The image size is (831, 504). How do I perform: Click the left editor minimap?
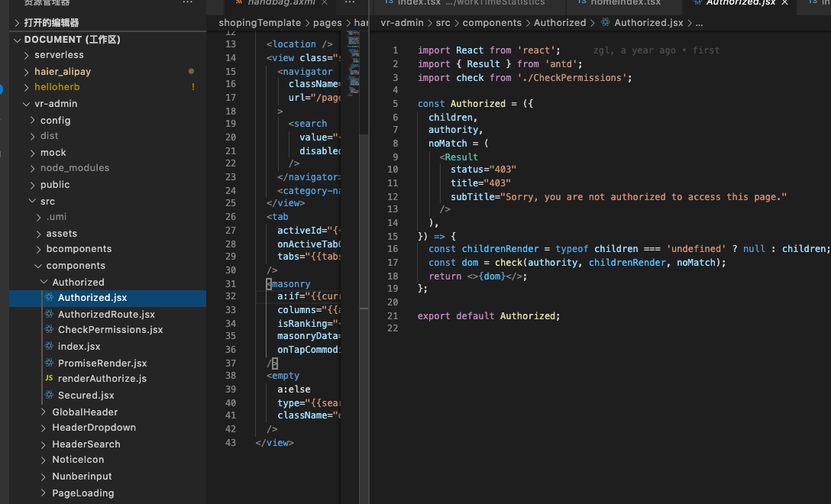tap(353, 63)
